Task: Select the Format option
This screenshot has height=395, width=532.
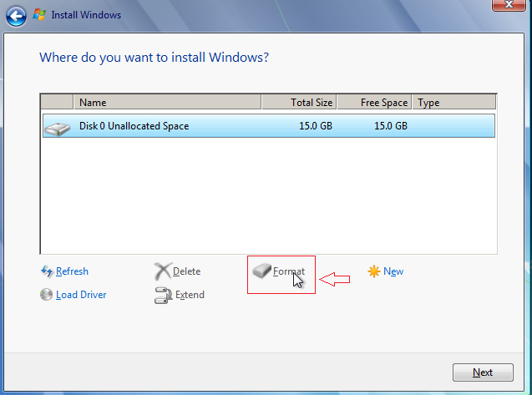Action: (x=289, y=271)
